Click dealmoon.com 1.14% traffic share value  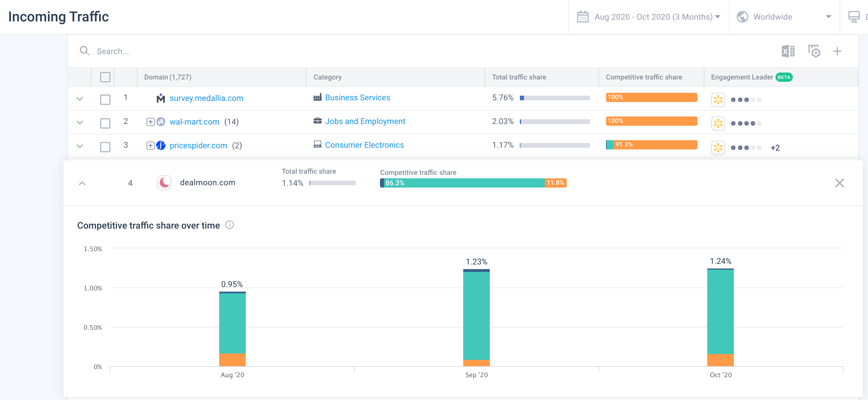pyautogui.click(x=293, y=183)
